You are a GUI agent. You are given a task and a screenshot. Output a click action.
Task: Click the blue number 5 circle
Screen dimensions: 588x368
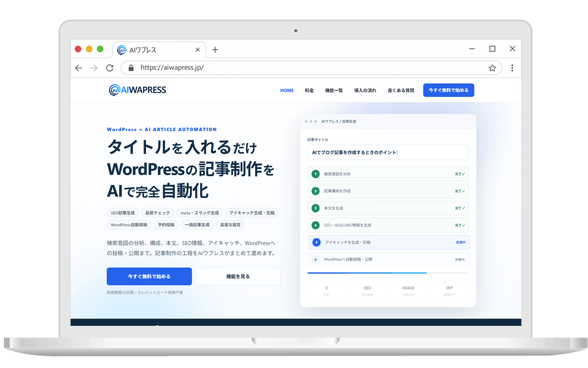[317, 242]
